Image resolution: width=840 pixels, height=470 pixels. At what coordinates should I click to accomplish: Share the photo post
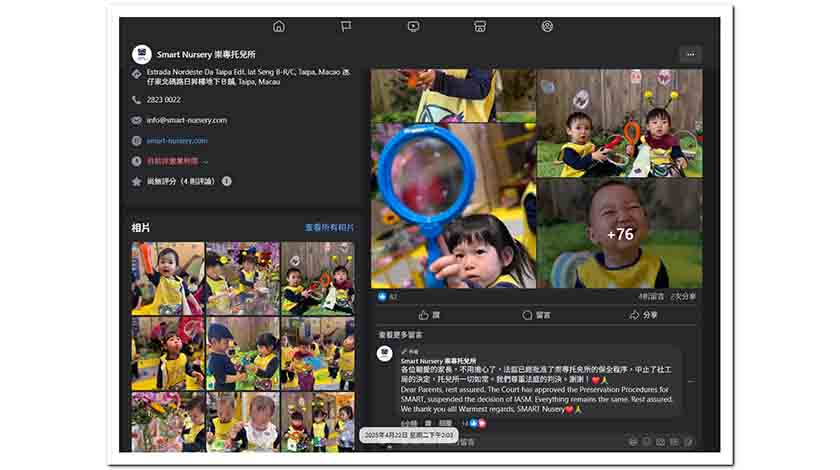(x=643, y=315)
